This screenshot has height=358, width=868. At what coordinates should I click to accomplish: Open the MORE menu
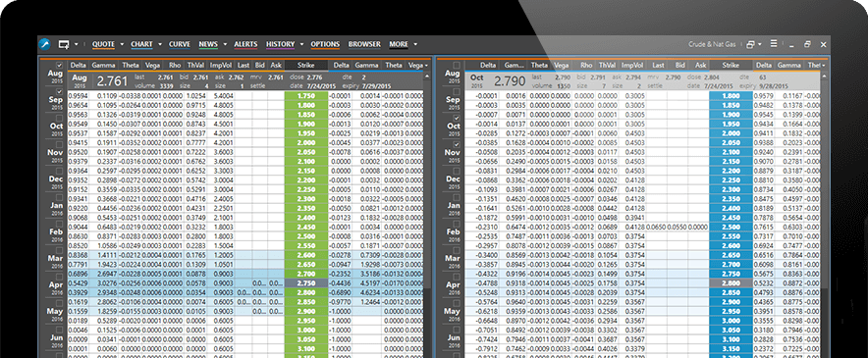[x=399, y=44]
